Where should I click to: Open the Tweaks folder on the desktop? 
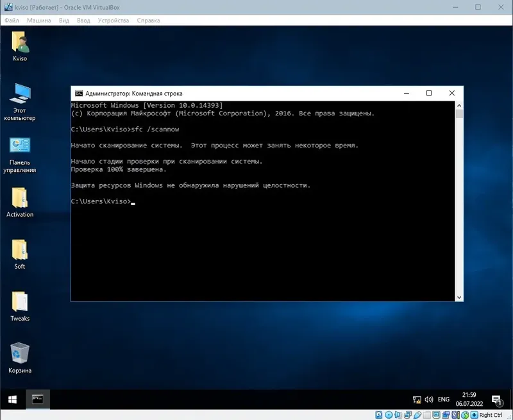pos(19,301)
